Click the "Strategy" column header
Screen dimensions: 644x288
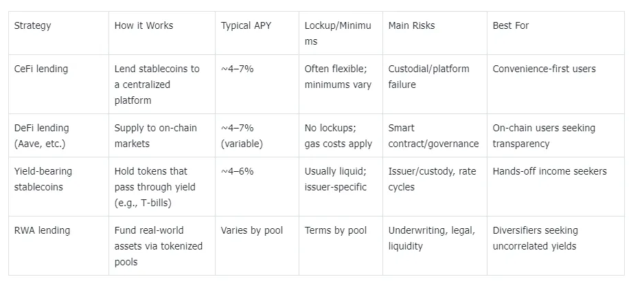33,25
